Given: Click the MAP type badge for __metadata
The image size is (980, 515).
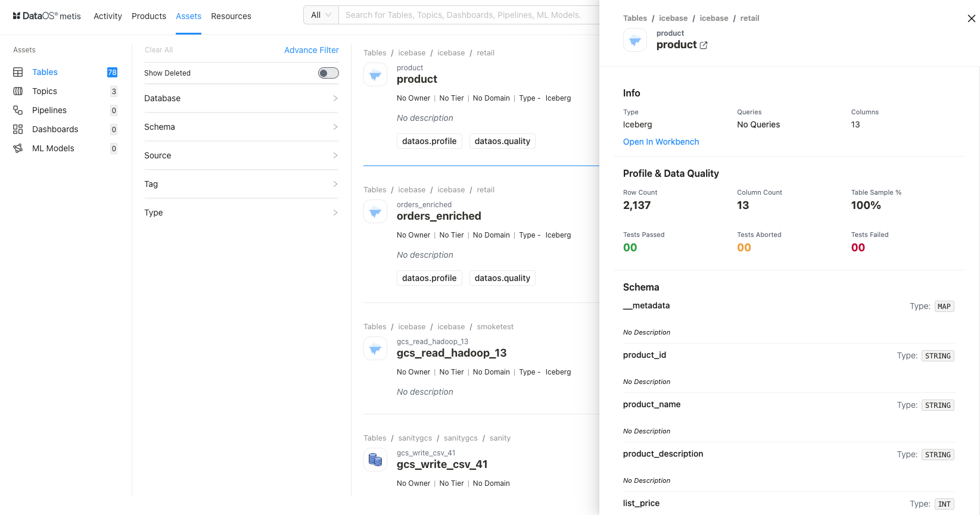Looking at the screenshot, I should (944, 307).
